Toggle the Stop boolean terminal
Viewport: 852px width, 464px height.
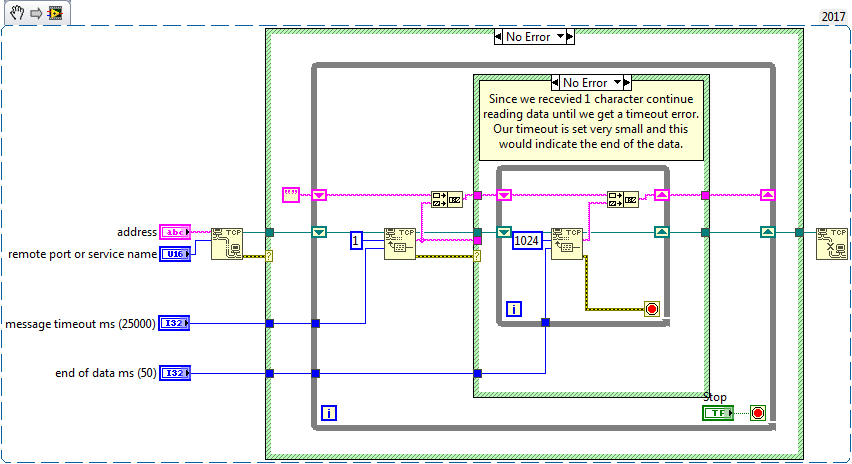click(x=718, y=413)
